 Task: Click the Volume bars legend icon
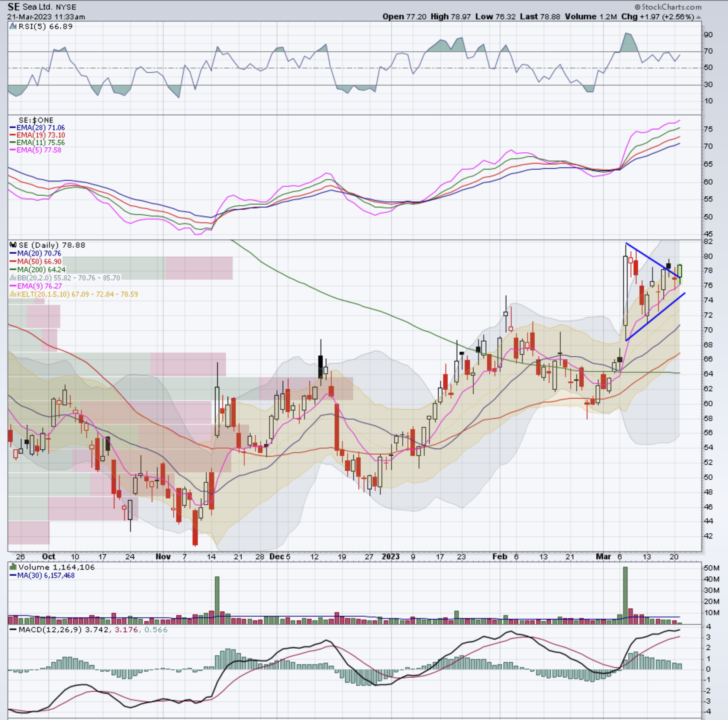click(13, 567)
